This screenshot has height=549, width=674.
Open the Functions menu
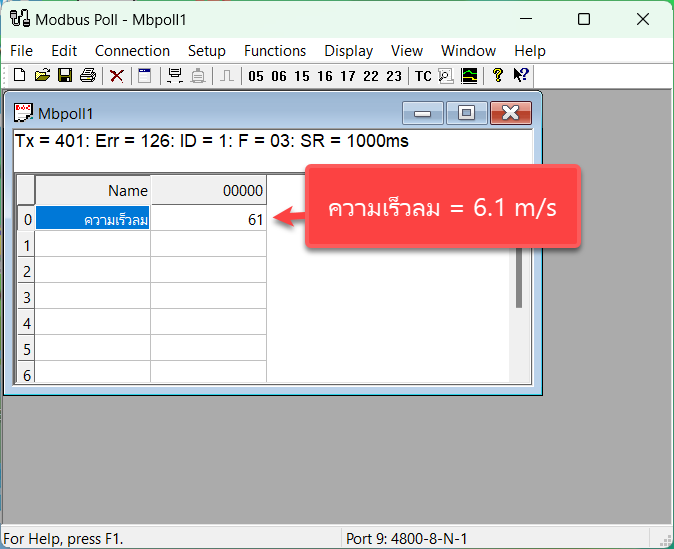(x=275, y=51)
